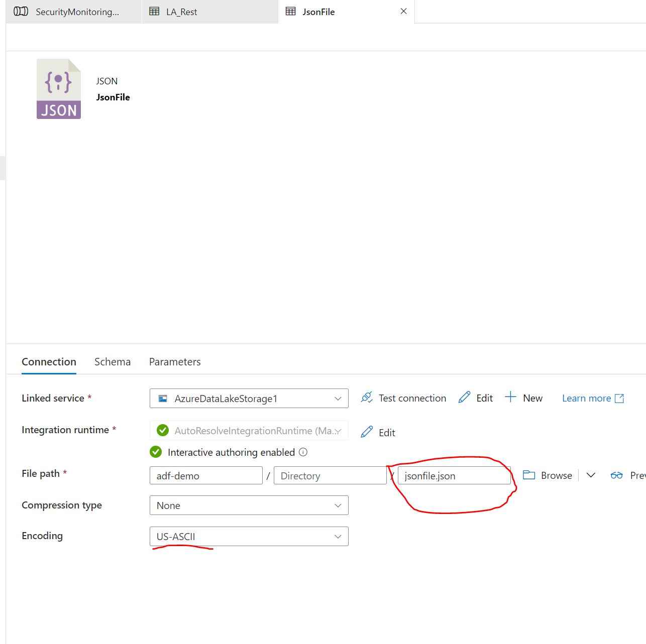Open the LA_Rest editor tab
The height and width of the screenshot is (644, 646).
pyautogui.click(x=182, y=12)
